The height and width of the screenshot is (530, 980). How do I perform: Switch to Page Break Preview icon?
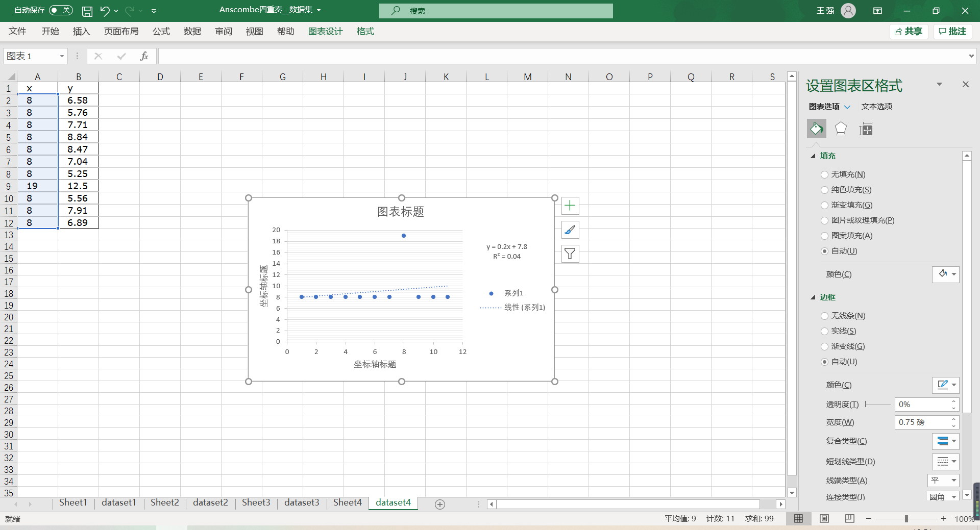coord(850,518)
